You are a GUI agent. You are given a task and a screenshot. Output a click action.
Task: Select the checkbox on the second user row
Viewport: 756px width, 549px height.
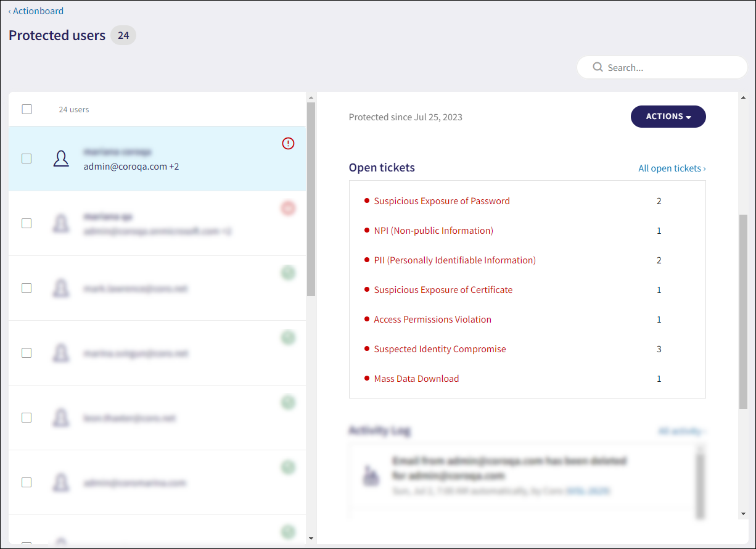[27, 223]
